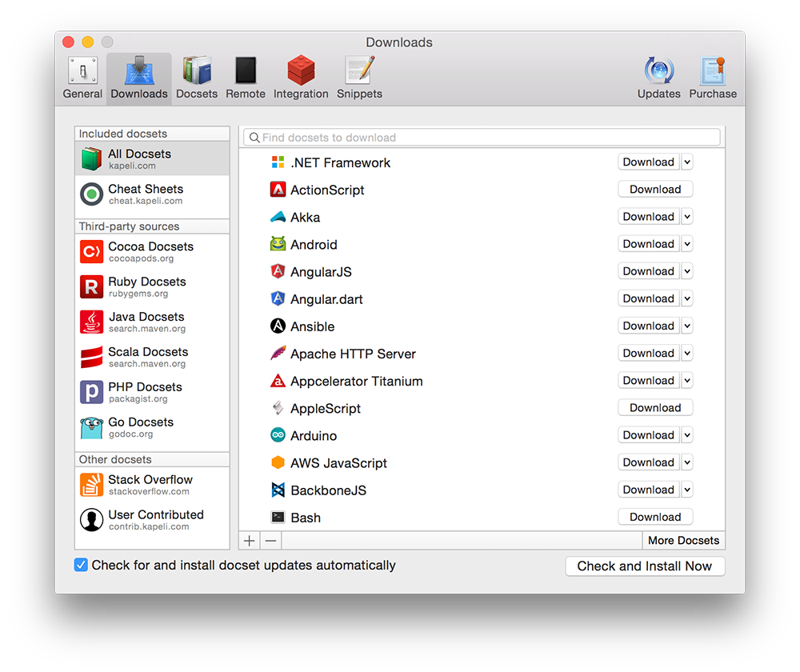Click the BackboneJS docset icon

[x=278, y=490]
